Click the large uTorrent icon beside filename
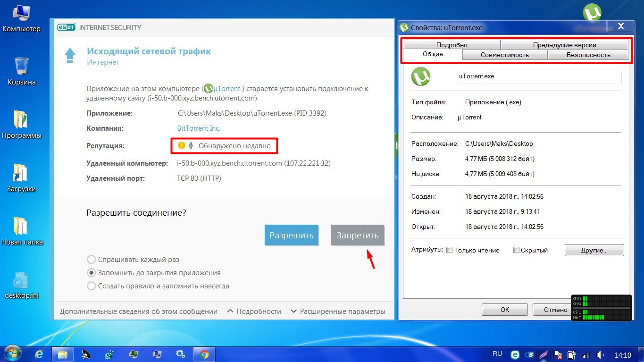644x362 pixels. pos(421,76)
